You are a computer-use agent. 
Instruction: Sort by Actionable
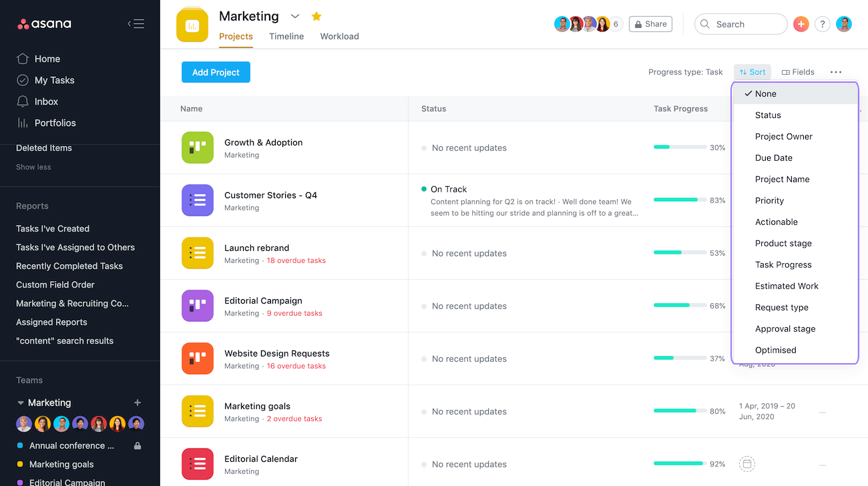click(x=795, y=222)
